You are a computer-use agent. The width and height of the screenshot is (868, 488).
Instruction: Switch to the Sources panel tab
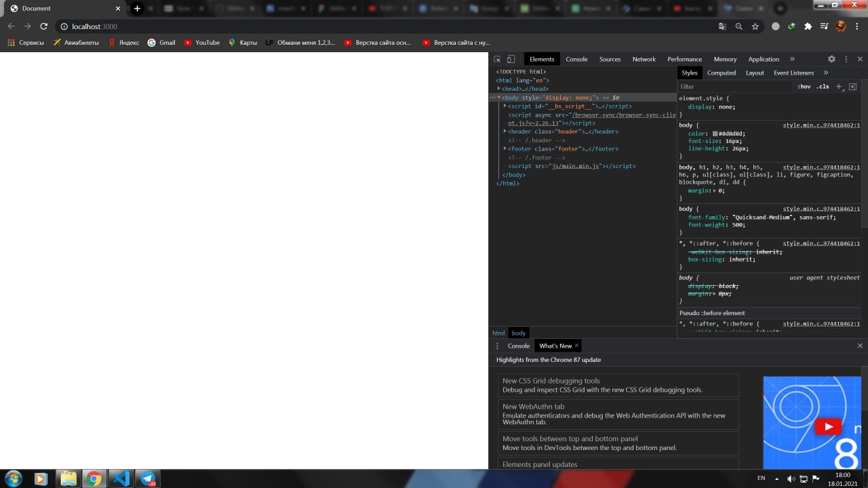(x=610, y=59)
